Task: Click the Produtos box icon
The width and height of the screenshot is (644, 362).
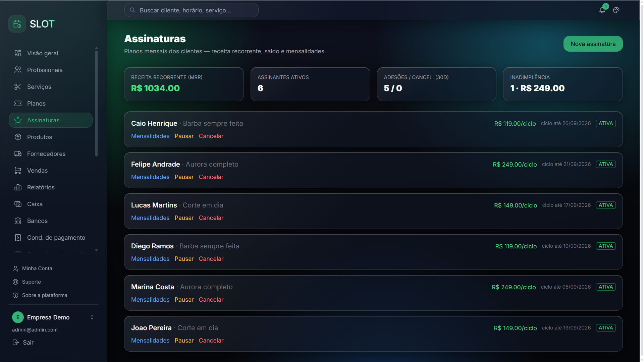Action: click(x=18, y=137)
